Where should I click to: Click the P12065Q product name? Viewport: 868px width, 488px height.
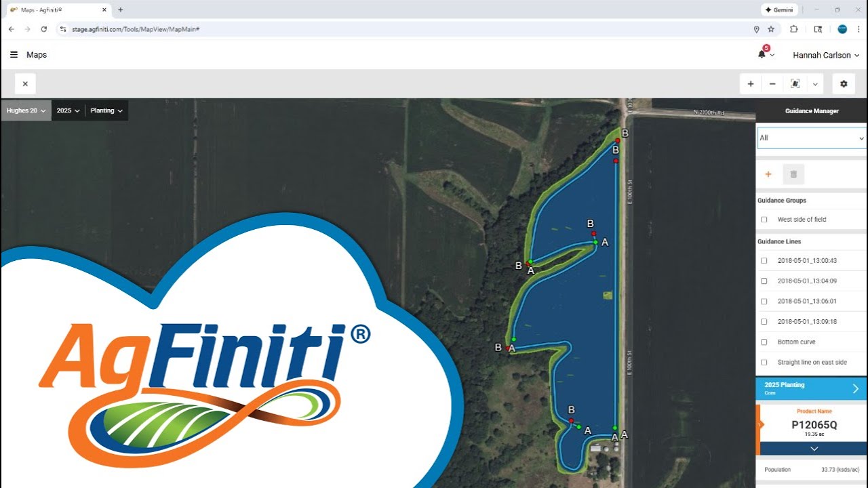(x=814, y=425)
